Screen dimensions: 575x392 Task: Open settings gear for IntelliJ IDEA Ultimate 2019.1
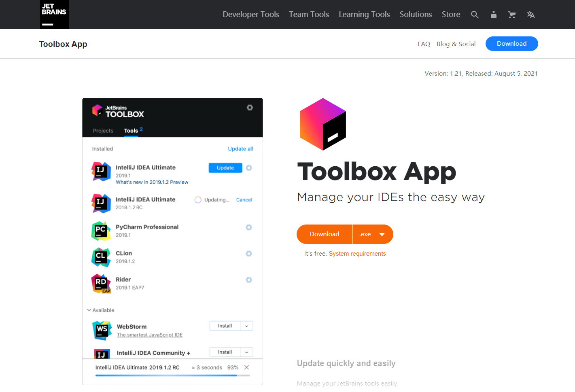249,168
